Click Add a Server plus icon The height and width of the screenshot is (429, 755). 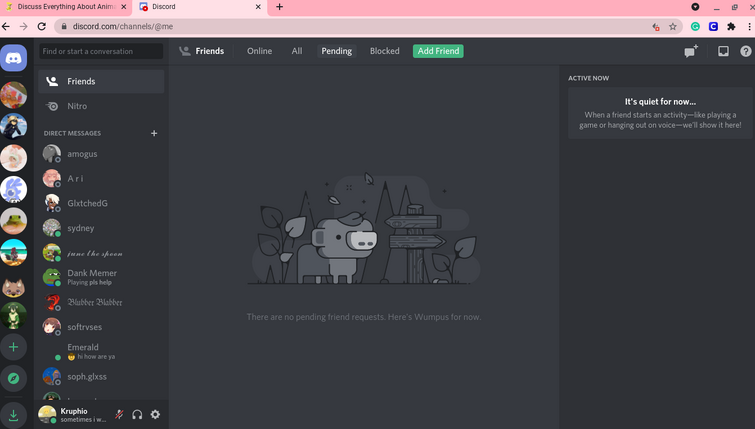point(13,347)
